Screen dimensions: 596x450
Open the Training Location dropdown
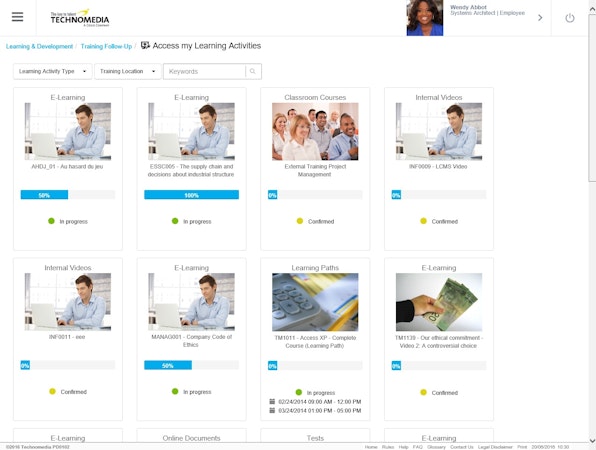point(128,71)
